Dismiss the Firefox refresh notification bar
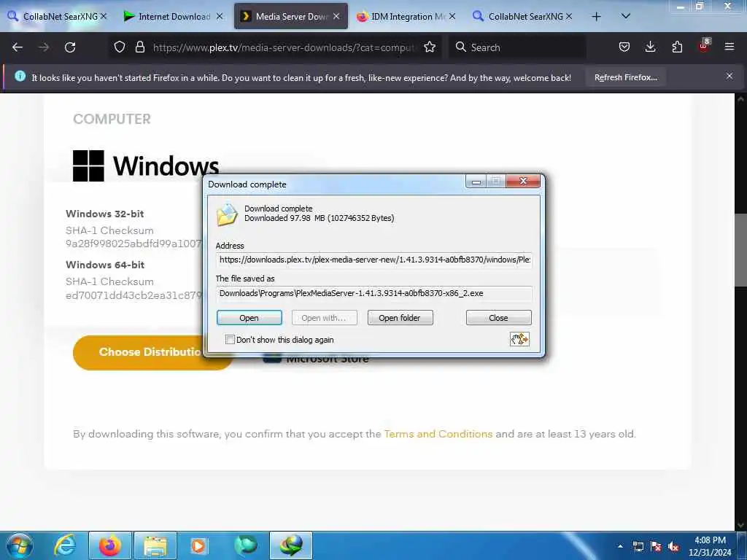This screenshot has height=560, width=747. click(x=729, y=76)
